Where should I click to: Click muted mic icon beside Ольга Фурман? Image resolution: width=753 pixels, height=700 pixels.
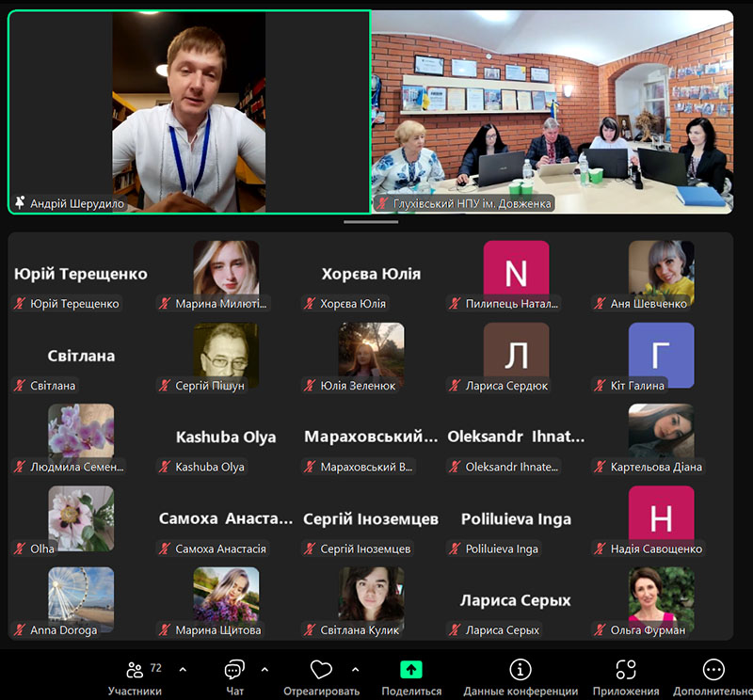[600, 629]
